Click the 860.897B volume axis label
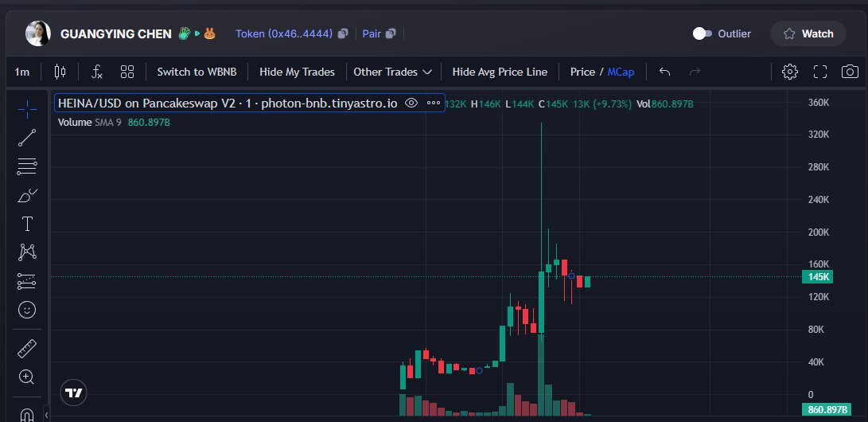Viewport: 868px width, 422px height. pyautogui.click(x=826, y=410)
